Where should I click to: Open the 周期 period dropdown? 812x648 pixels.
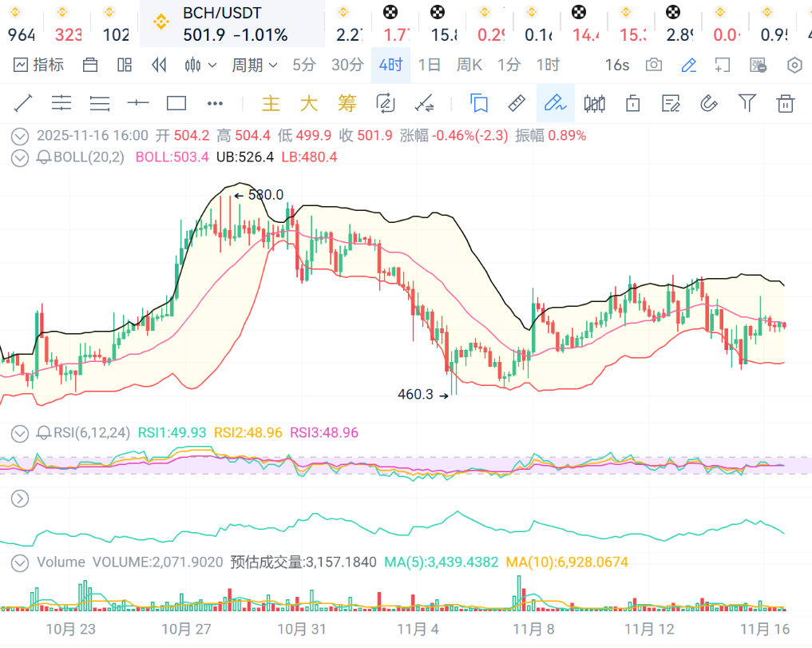pyautogui.click(x=255, y=65)
